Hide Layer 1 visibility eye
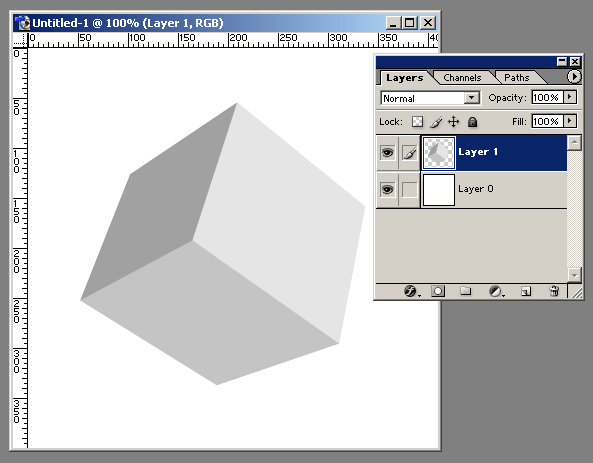The height and width of the screenshot is (463, 593). click(x=387, y=153)
